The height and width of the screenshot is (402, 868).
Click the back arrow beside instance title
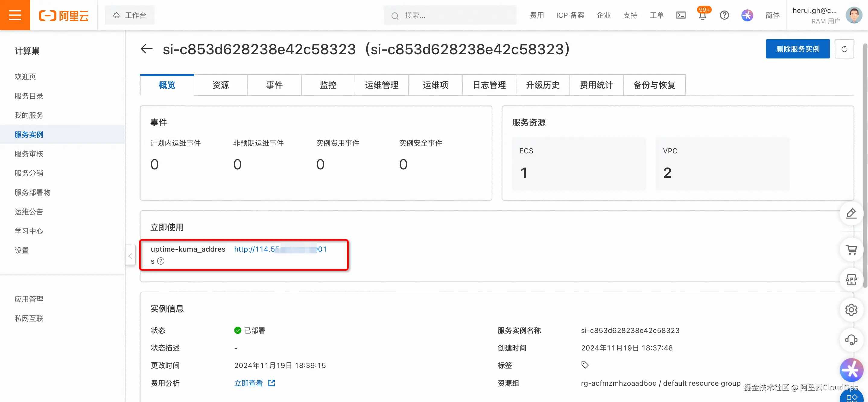[x=146, y=49]
